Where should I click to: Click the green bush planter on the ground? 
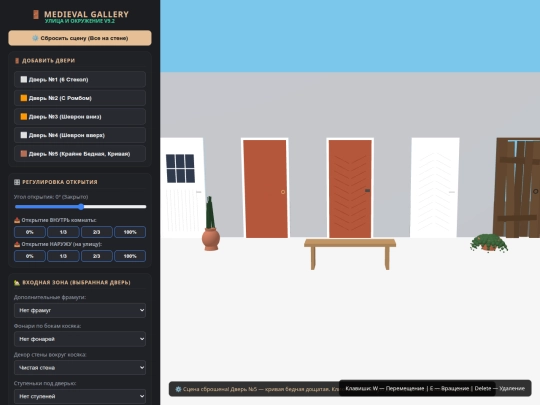pyautogui.click(x=489, y=243)
